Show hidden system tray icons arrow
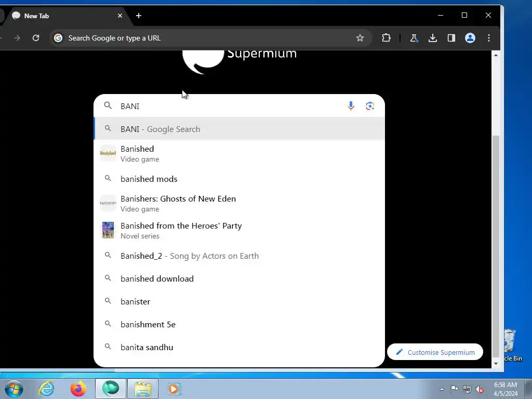This screenshot has height=399, width=532. (442, 389)
